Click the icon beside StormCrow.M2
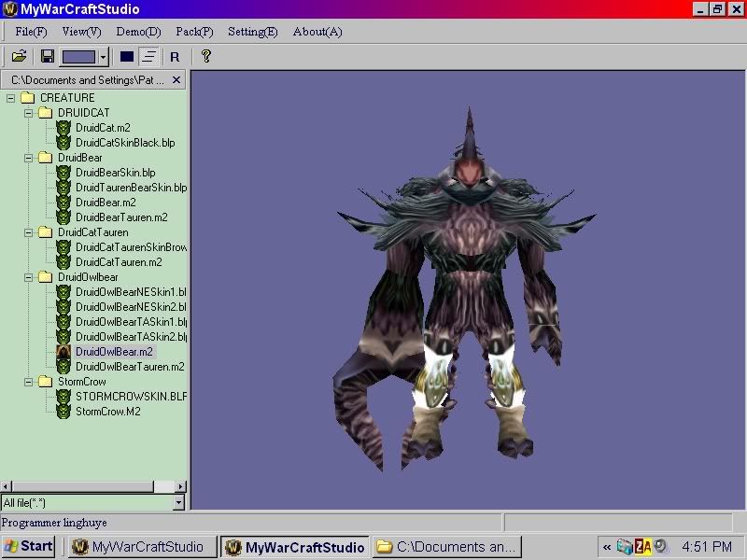The width and height of the screenshot is (747, 560). click(63, 411)
